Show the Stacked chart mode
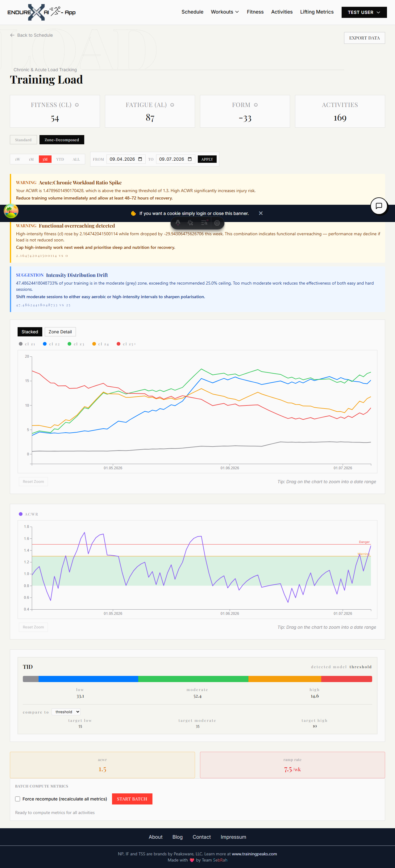The height and width of the screenshot is (868, 395). (x=30, y=331)
